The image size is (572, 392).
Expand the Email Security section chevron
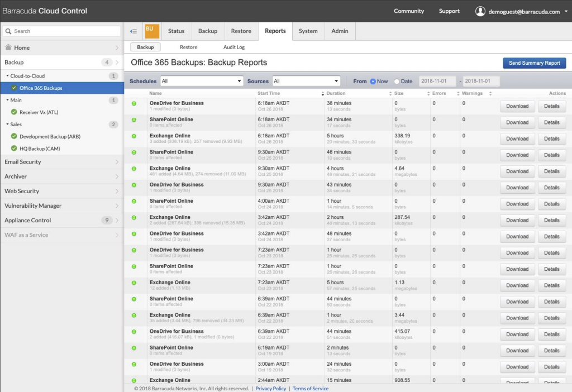pyautogui.click(x=117, y=162)
